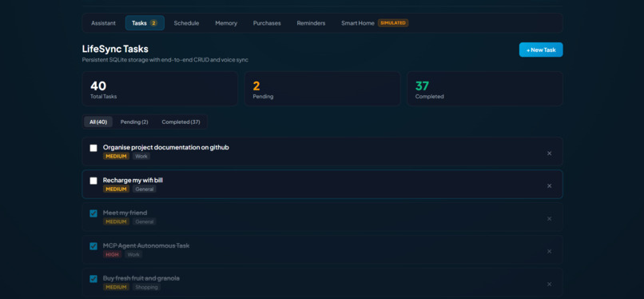Click the LifeSync Tasks heading
Screen dimensions: 644x299
click(115, 49)
